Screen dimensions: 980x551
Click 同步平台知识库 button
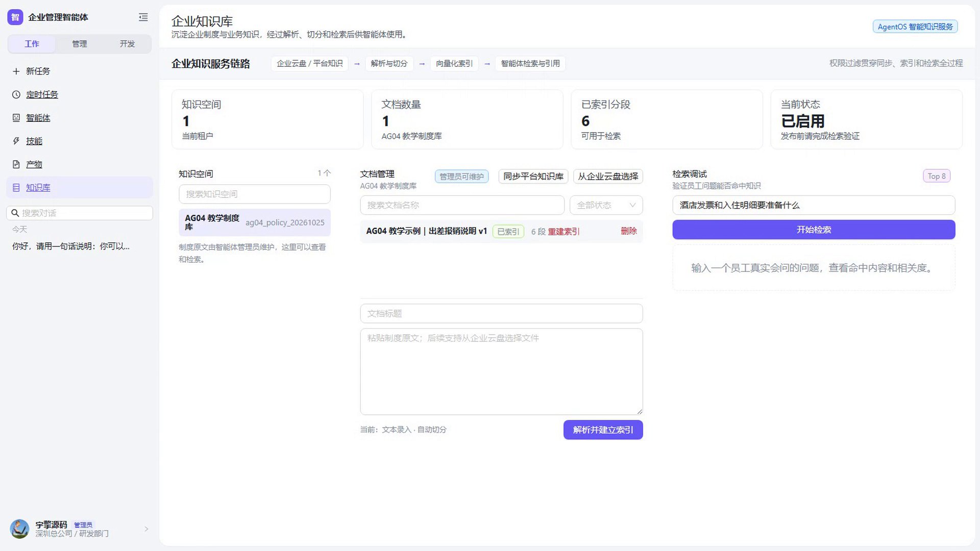click(x=533, y=177)
